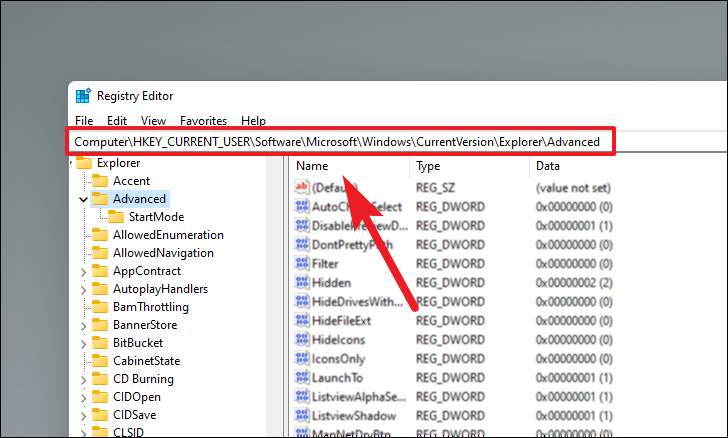Screen dimensions: 728x438
Task: Click the ListviewShadow value name
Action: click(x=354, y=416)
